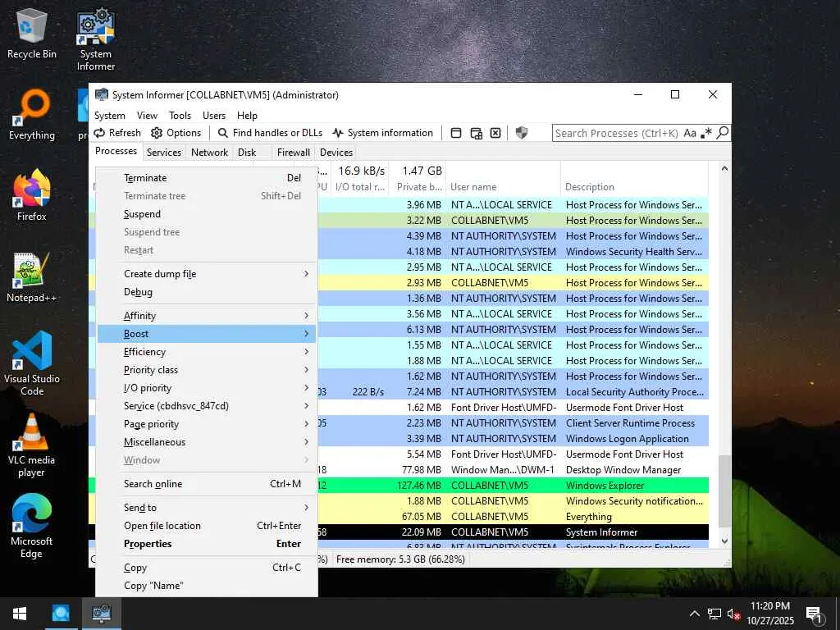Screen dimensions: 840x630
Task: Select VLC media player desktop icon
Action: pos(32,445)
